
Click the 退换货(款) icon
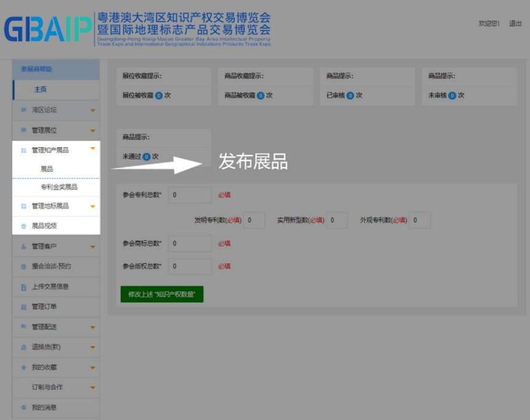click(24, 347)
